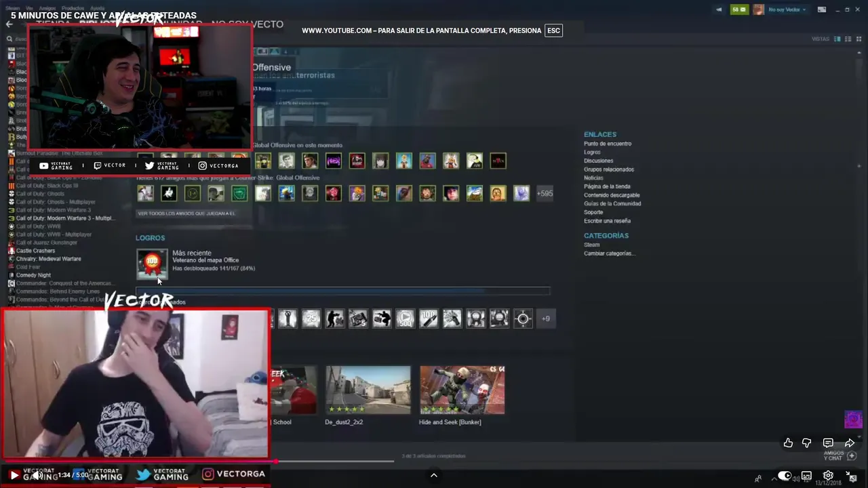The height and width of the screenshot is (488, 868).
Task: Click the Steam profile avatar picture
Action: click(x=758, y=9)
